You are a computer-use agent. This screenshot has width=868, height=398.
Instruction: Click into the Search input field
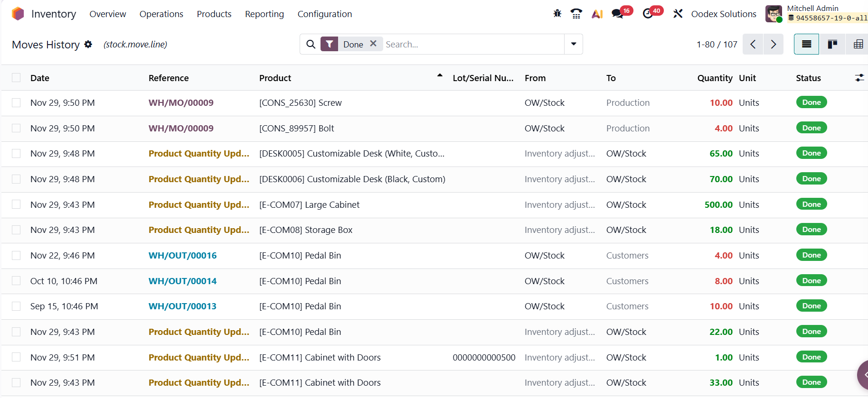click(472, 44)
